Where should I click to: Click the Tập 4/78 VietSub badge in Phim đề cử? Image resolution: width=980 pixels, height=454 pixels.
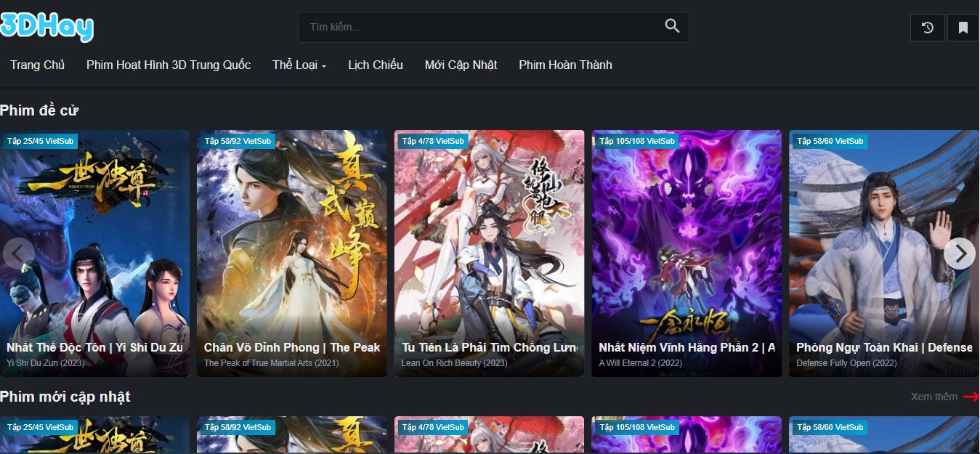pos(432,141)
